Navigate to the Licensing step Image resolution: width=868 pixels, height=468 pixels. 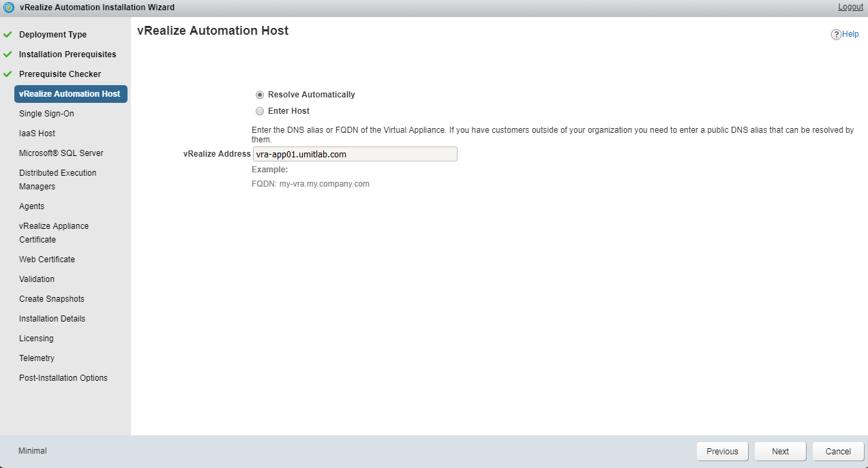(x=36, y=339)
